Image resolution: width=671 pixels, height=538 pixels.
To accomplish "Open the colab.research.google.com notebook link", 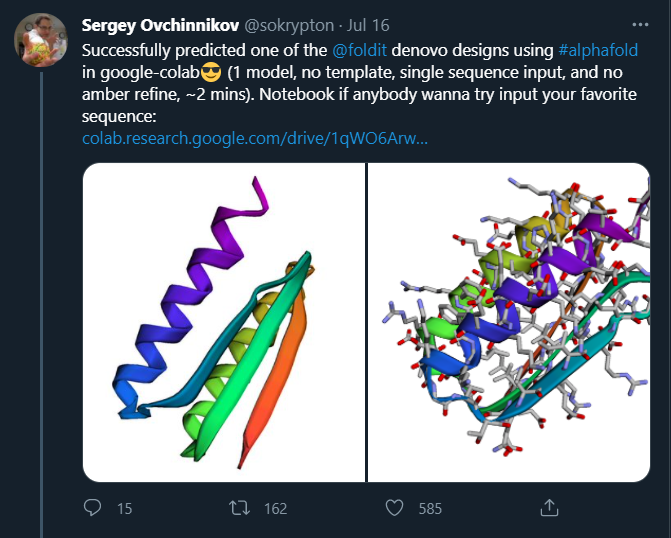I will click(255, 138).
